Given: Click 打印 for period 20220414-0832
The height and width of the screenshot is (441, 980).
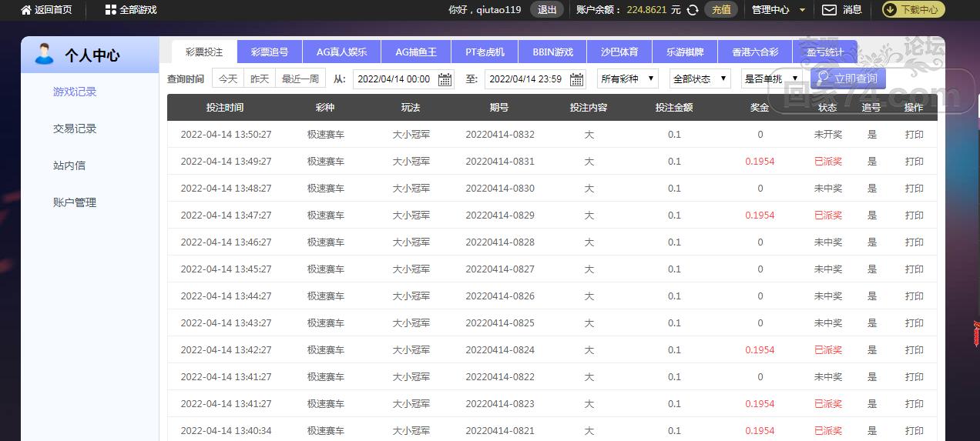Looking at the screenshot, I should pyautogui.click(x=915, y=135).
